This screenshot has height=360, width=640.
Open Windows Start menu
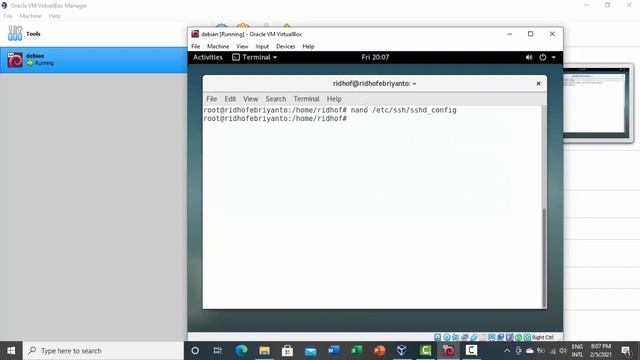coord(11,351)
